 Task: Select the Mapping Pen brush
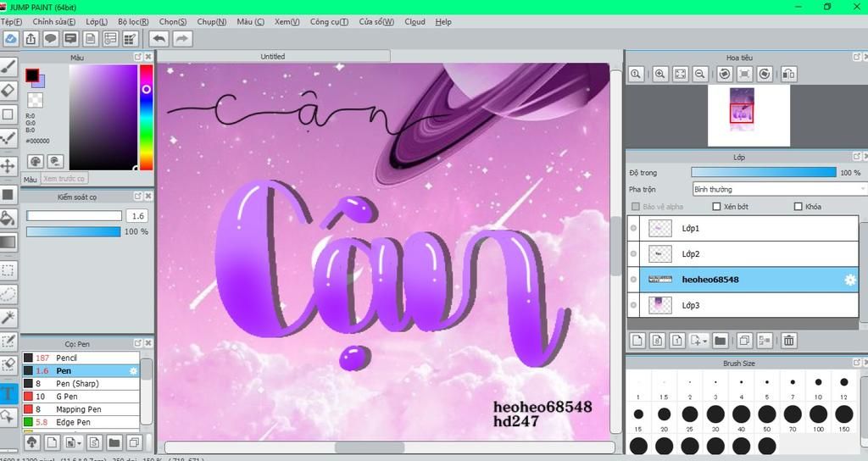point(81,409)
